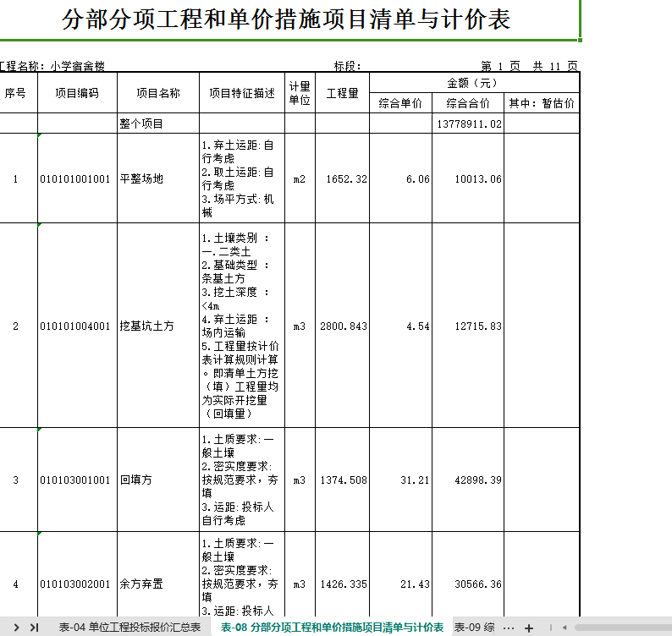Click header cell 计量单位
Screen dimensions: 672x636
(x=300, y=93)
